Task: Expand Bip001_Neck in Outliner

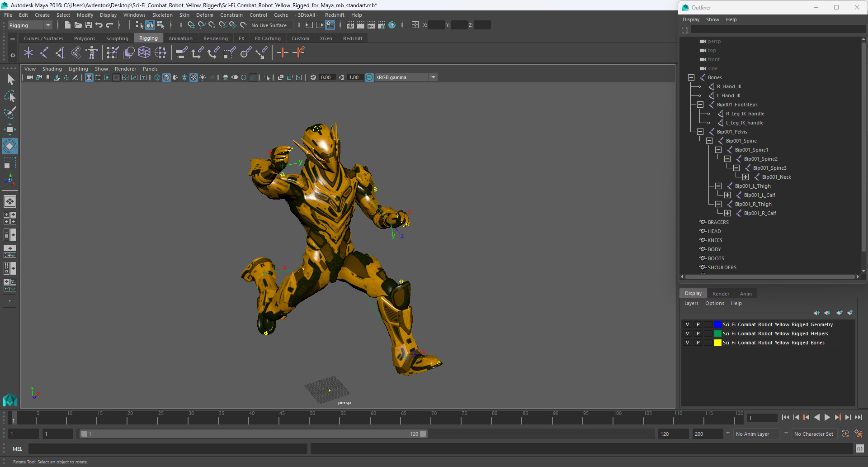Action: 745,177
